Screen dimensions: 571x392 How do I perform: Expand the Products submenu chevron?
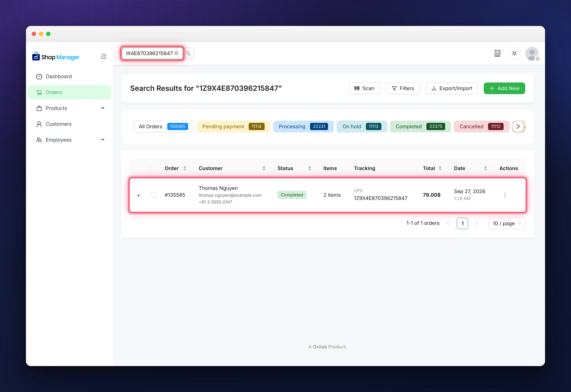(x=103, y=108)
